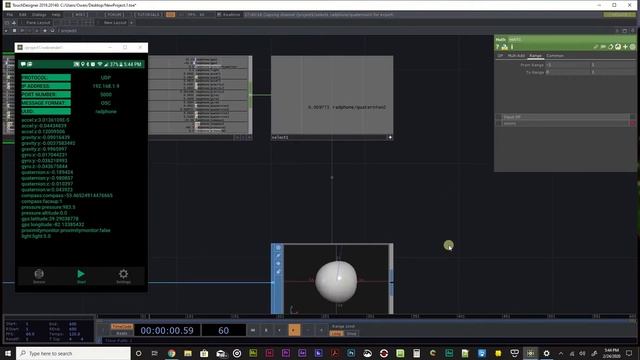Click the From Range first value field
640x360 pixels.
pyautogui.click(x=567, y=64)
